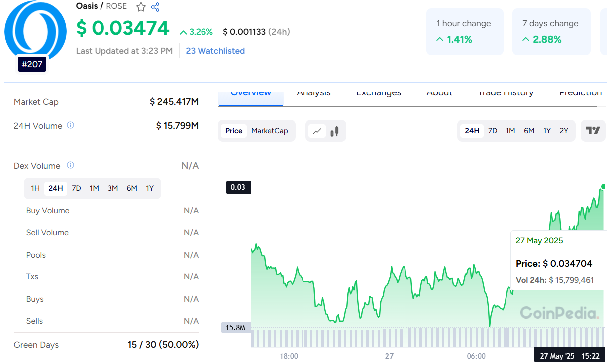Switch to candlestick chart icon
This screenshot has width=607, height=364.
(334, 131)
